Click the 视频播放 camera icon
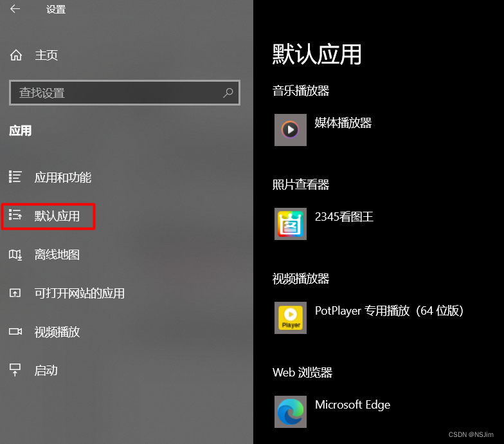The height and width of the screenshot is (444, 504). [x=15, y=331]
